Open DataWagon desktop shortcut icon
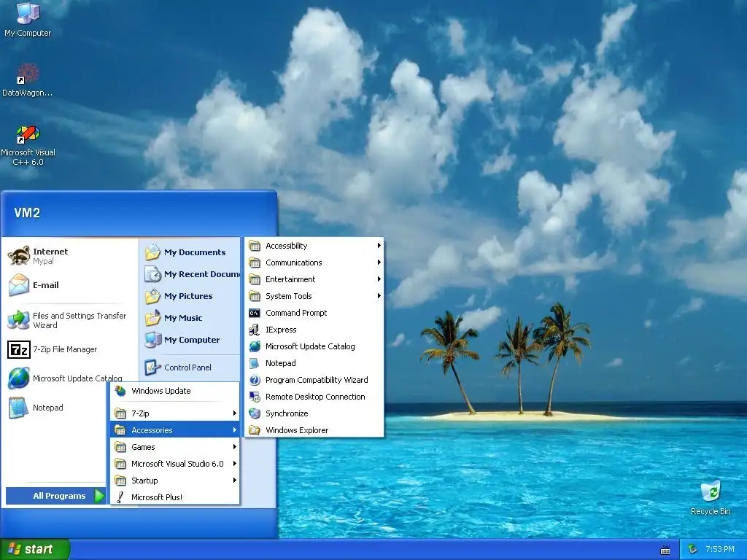The image size is (747, 560). pos(28,74)
